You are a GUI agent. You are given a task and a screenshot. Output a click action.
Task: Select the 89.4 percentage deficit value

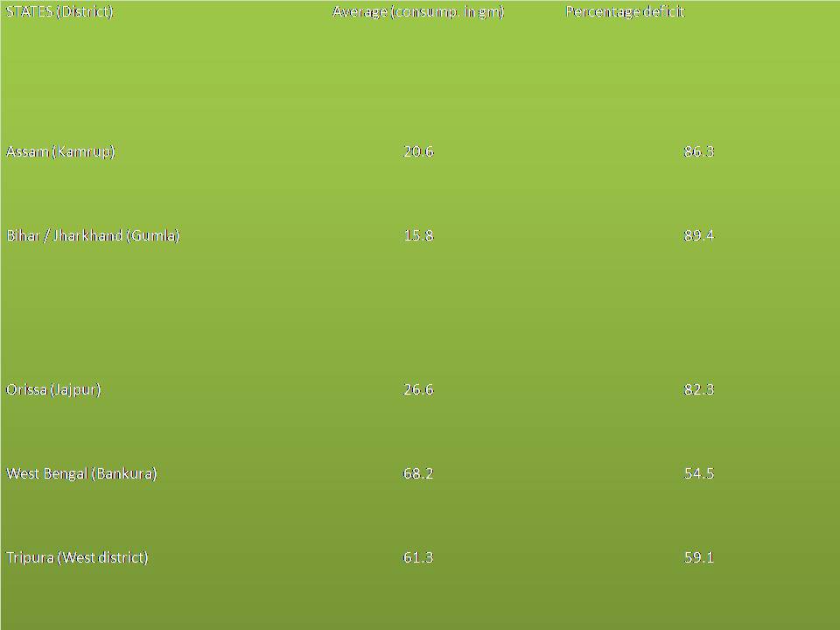tap(699, 235)
